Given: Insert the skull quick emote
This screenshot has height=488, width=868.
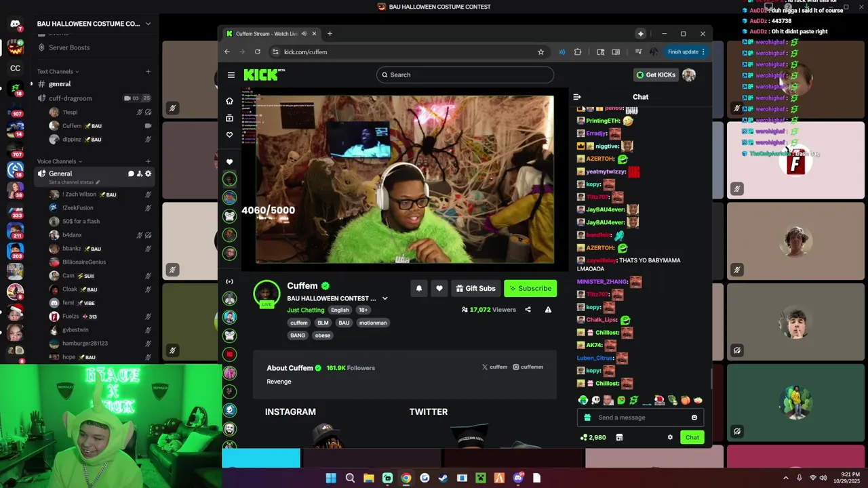Looking at the screenshot, I should tap(595, 400).
